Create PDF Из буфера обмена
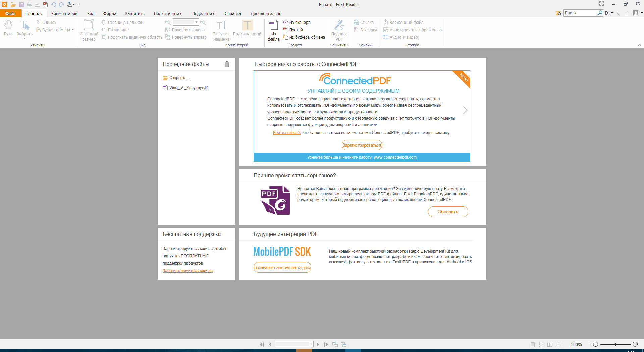The height and width of the screenshot is (352, 644). (x=304, y=37)
